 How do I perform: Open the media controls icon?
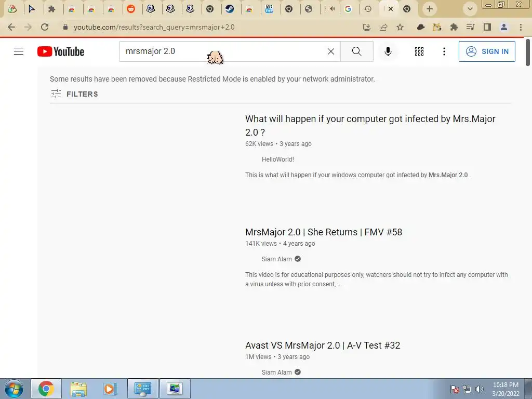click(470, 27)
